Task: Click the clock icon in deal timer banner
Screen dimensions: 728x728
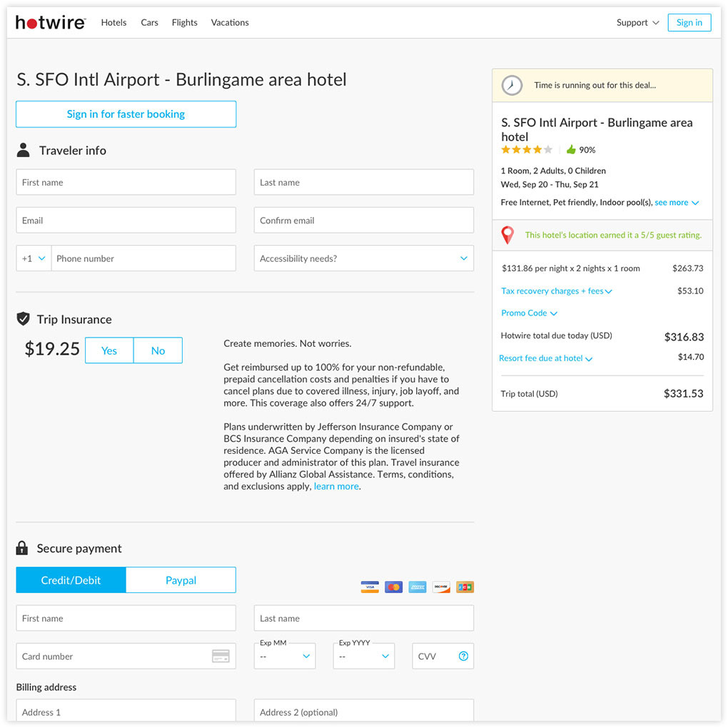Action: point(512,86)
